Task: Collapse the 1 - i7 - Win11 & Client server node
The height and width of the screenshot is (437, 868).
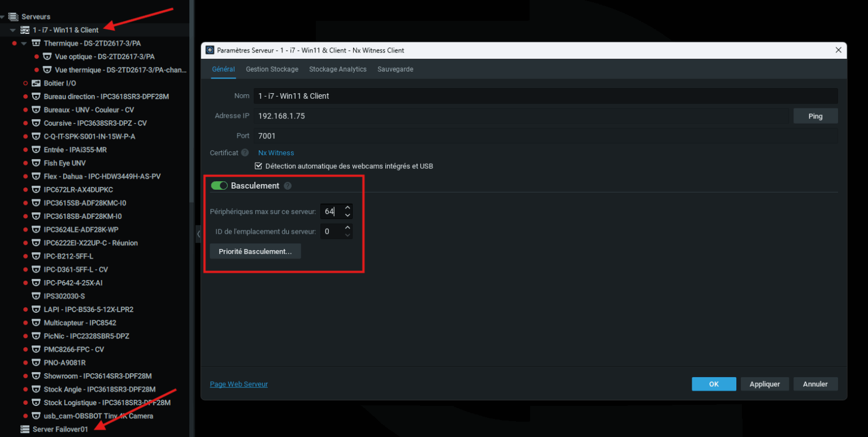Action: point(13,30)
